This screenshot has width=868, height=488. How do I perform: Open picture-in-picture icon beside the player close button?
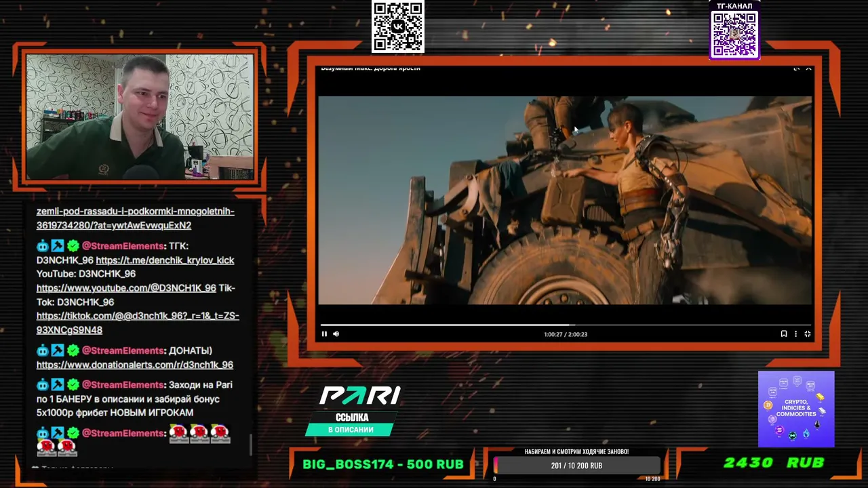[x=796, y=68]
